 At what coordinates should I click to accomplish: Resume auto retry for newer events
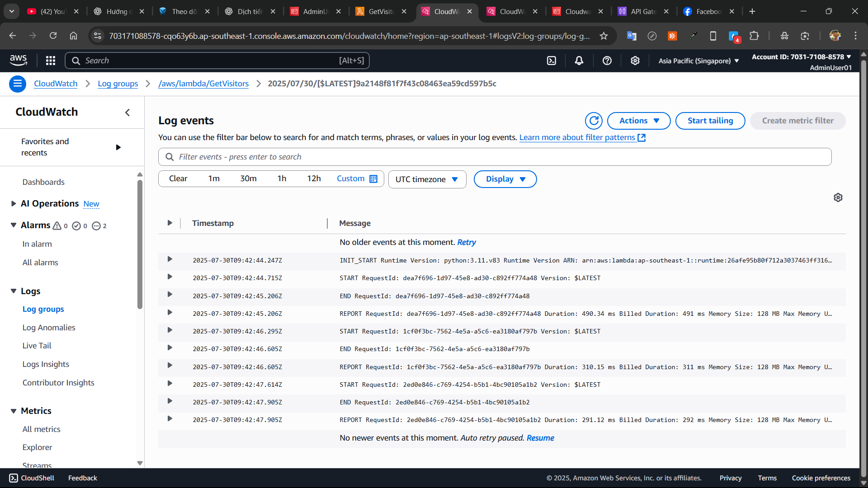[540, 438]
